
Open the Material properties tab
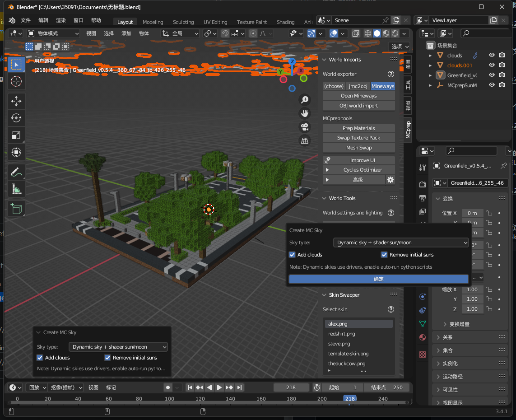pyautogui.click(x=423, y=337)
